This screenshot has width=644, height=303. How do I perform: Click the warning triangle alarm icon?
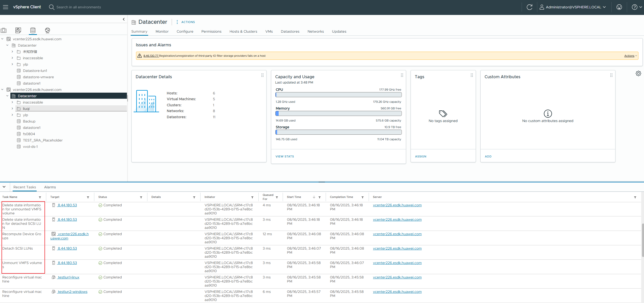pos(140,56)
